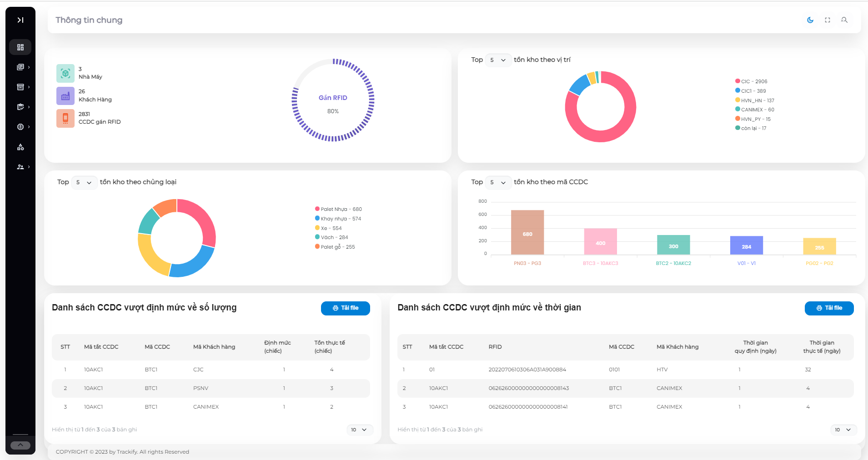Viewport: 868px width, 460px height.
Task: Expand the documents sidebar menu chevron
Action: [x=29, y=67]
